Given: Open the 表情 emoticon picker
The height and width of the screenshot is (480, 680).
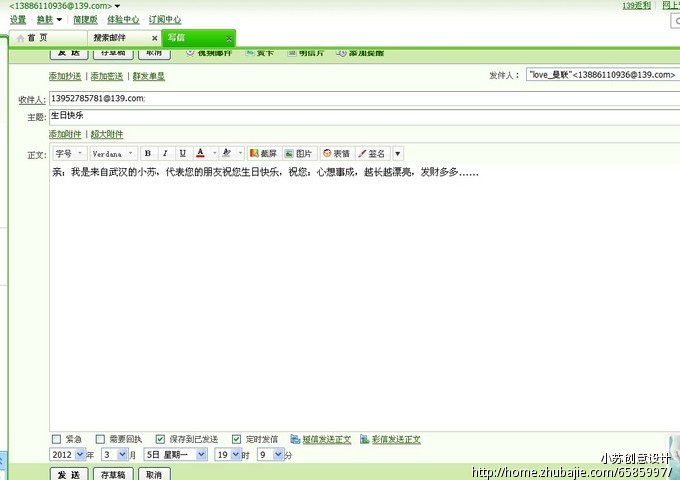Looking at the screenshot, I should 336,154.
